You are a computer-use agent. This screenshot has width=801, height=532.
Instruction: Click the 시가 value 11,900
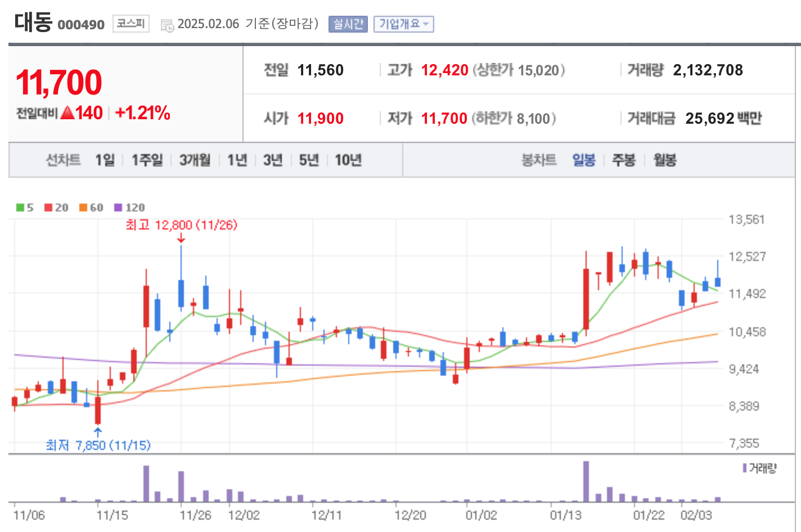[320, 119]
